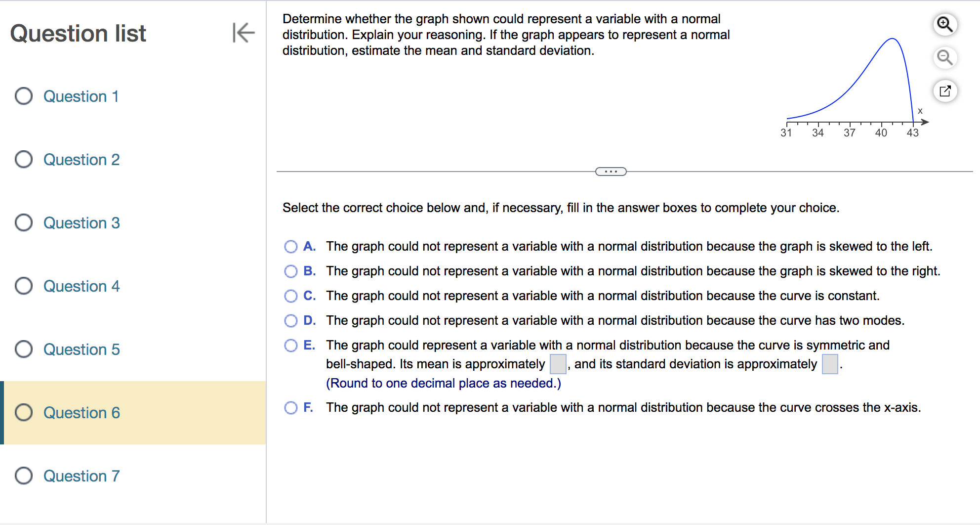Open Question 3 from the question list
Screen dimensions: 980x525
coord(81,223)
